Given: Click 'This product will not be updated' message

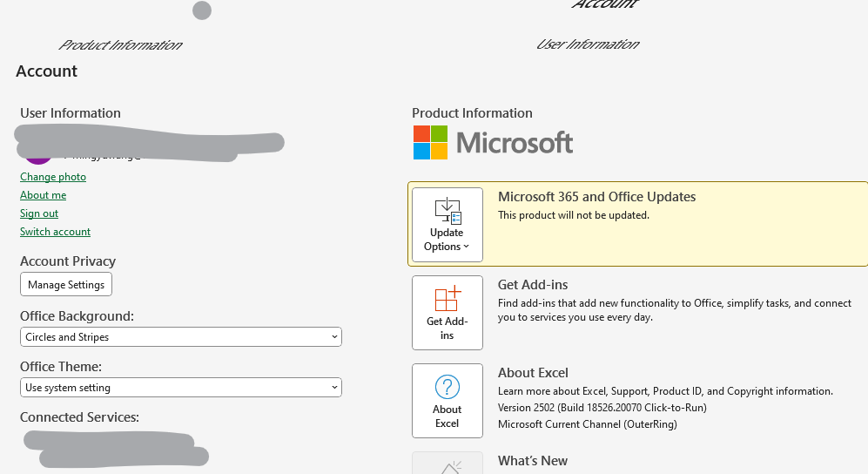Looking at the screenshot, I should [x=574, y=215].
